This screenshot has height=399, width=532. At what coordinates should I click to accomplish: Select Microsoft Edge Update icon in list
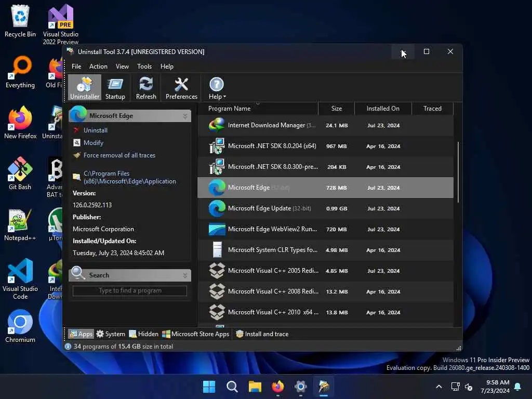pos(217,208)
